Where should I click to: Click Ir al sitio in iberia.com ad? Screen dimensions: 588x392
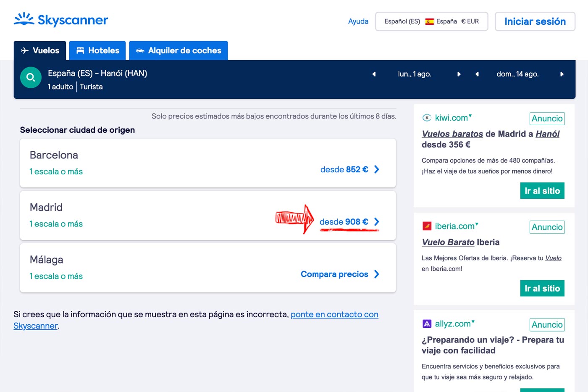coord(542,288)
